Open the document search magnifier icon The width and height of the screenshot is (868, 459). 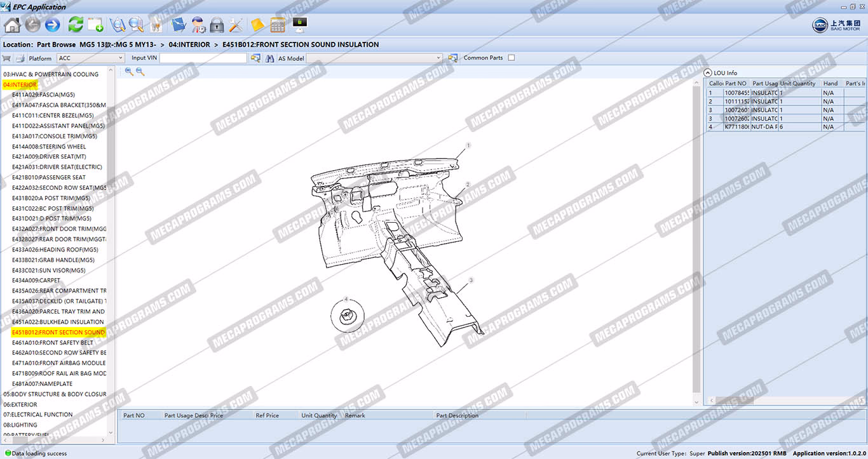click(x=117, y=25)
